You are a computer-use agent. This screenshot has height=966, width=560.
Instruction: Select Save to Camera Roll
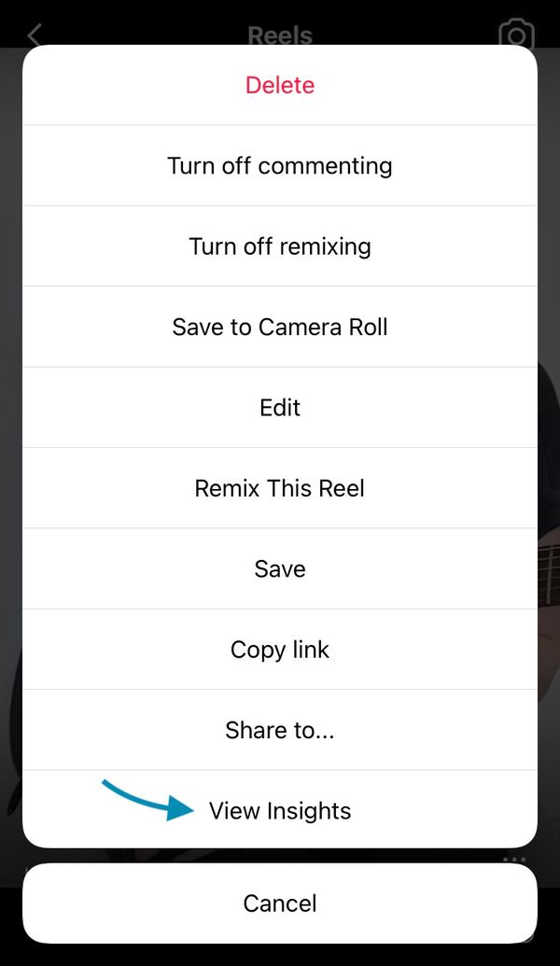280,327
